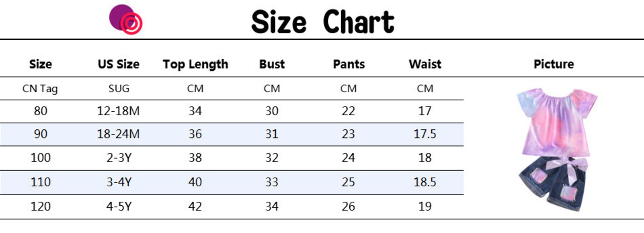Click the 3-4Y US size cell
The image size is (644, 233).
(x=119, y=182)
